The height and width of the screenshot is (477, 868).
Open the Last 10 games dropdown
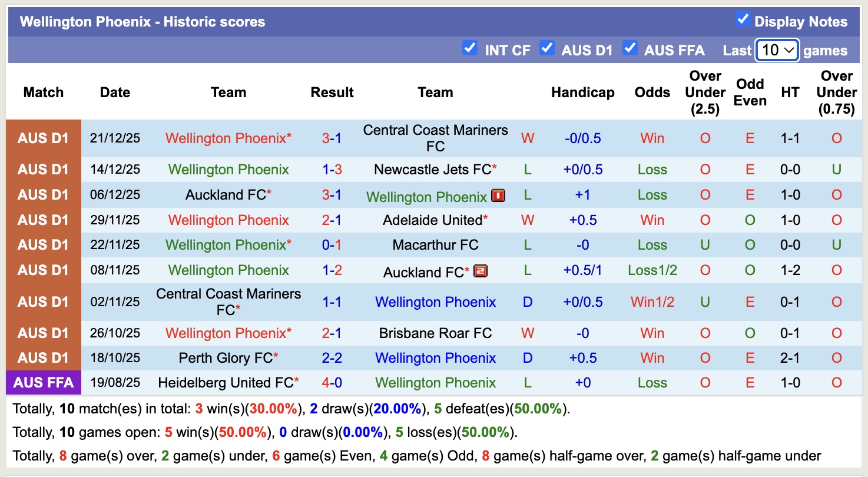tap(777, 50)
